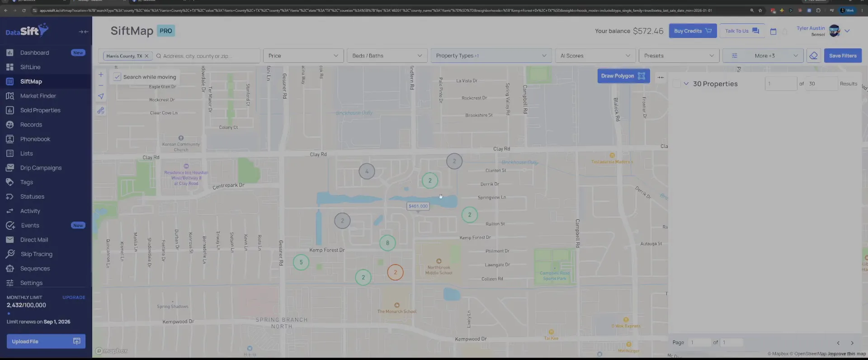Open the calendar icon in header
This screenshot has height=360, width=868.
[x=773, y=31]
